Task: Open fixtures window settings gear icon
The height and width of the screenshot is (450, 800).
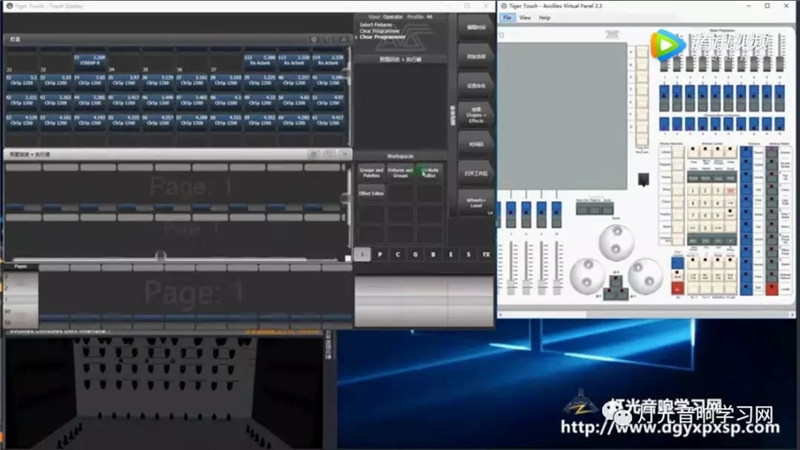Action: 314,39
